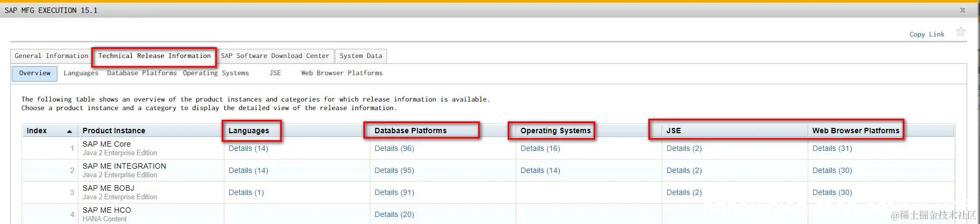Switch to System Data tab
The image size is (980, 224).
click(x=361, y=56)
